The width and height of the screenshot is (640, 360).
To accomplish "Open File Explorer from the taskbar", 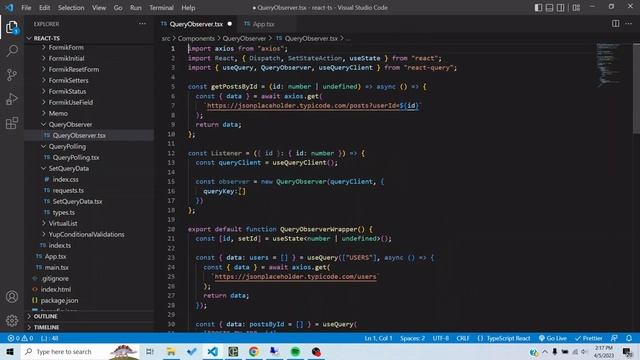I will coord(171,351).
